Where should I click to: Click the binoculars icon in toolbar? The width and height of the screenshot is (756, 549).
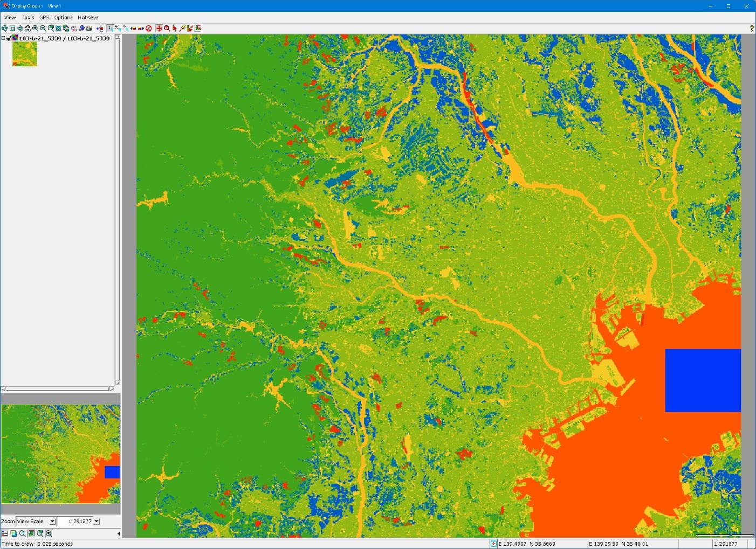(28, 29)
